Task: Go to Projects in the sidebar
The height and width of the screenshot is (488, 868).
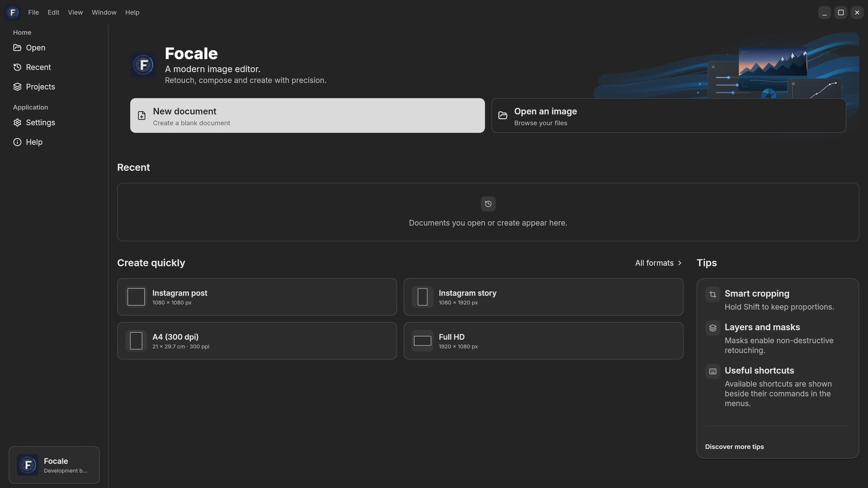Action: pos(54,87)
